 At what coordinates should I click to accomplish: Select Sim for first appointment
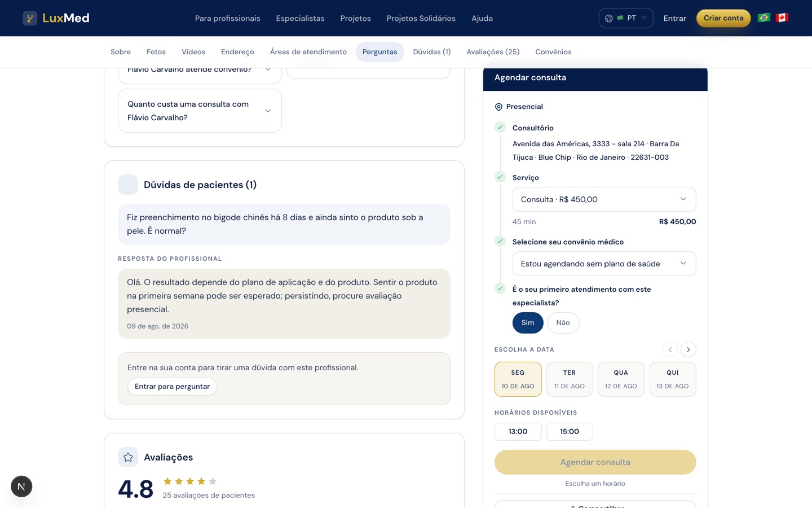coord(528,323)
